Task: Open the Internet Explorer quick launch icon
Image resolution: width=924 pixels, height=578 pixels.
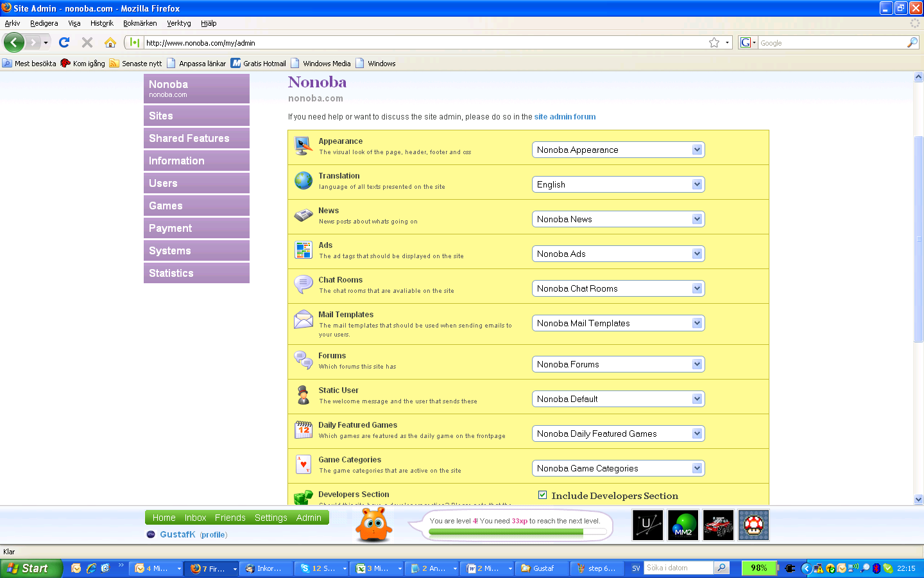Action: (x=91, y=568)
